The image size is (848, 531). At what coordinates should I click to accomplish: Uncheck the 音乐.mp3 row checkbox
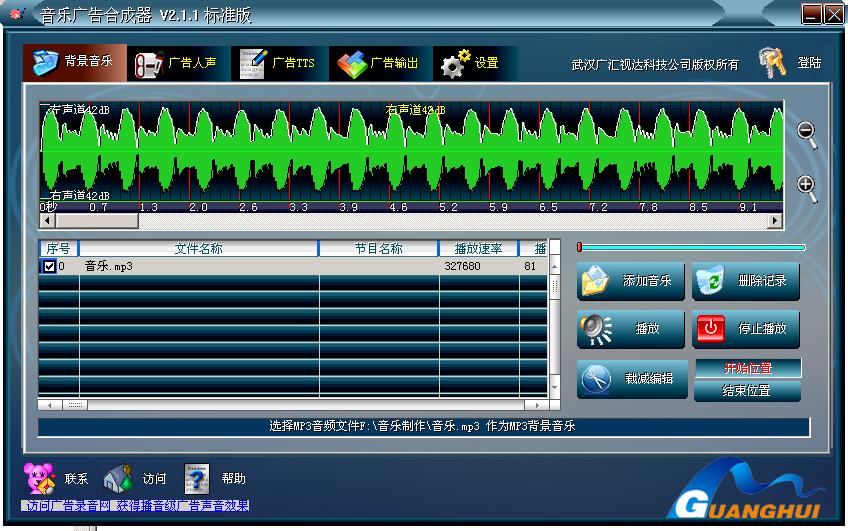49,267
